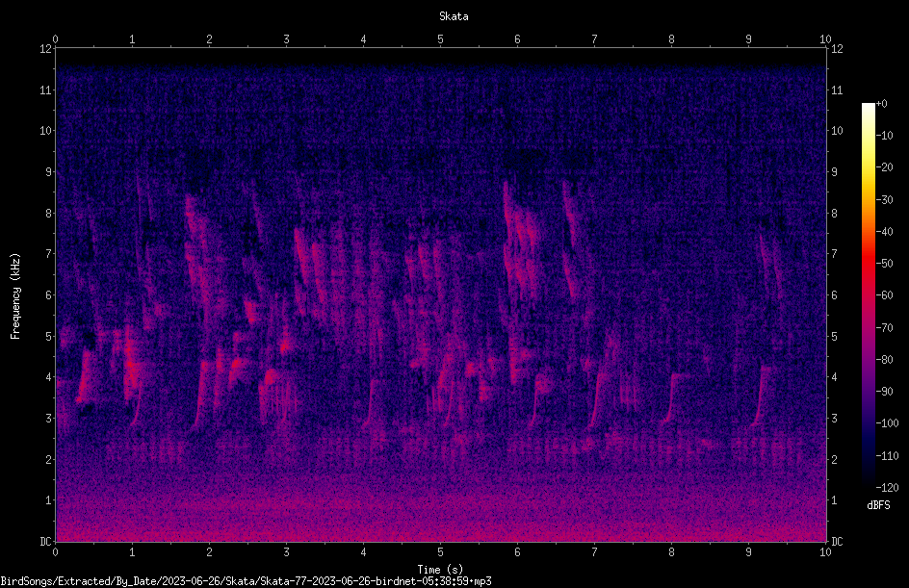Click the '-10' value on the dBFS color scale

point(884,136)
